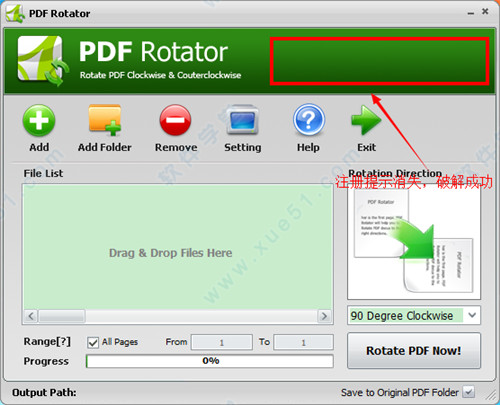Click the Rotate PDF Now! button
This screenshot has width=500, height=405.
(x=414, y=351)
